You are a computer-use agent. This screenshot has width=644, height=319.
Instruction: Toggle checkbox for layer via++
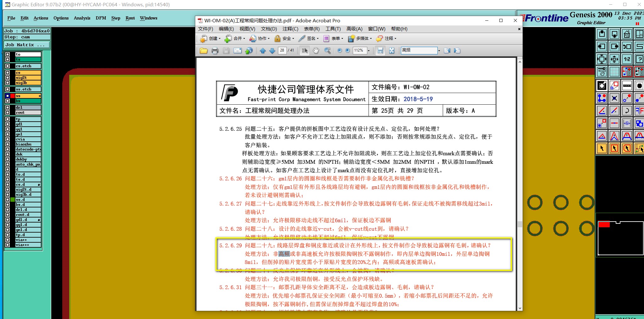8,240
